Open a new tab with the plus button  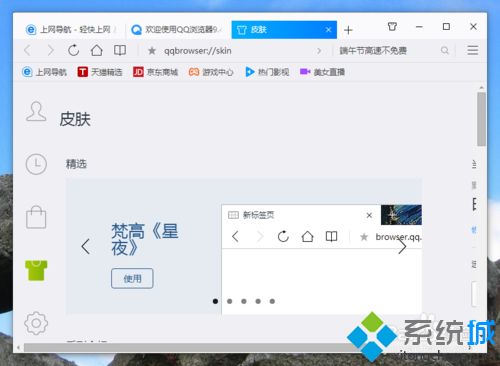(x=348, y=30)
